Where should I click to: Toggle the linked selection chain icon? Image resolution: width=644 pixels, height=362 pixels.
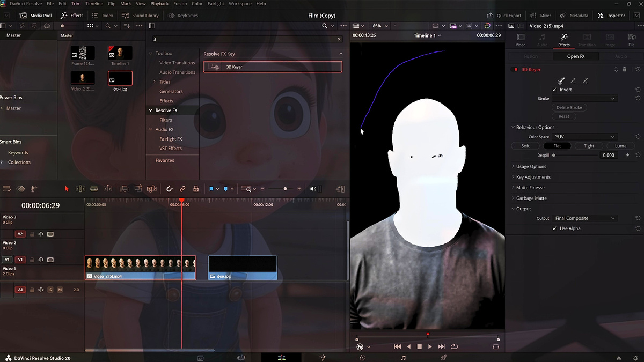coord(182,189)
